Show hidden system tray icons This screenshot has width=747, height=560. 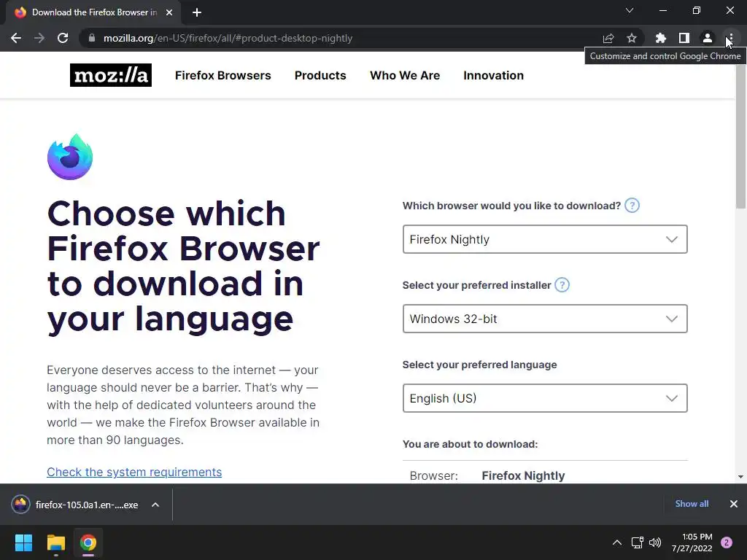click(x=617, y=542)
